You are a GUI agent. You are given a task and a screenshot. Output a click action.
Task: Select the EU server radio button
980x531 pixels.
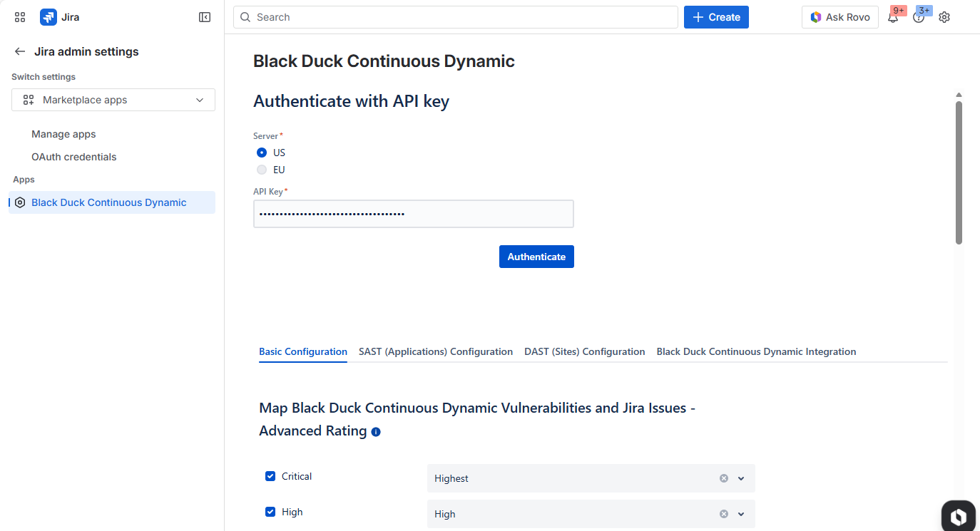(x=262, y=169)
